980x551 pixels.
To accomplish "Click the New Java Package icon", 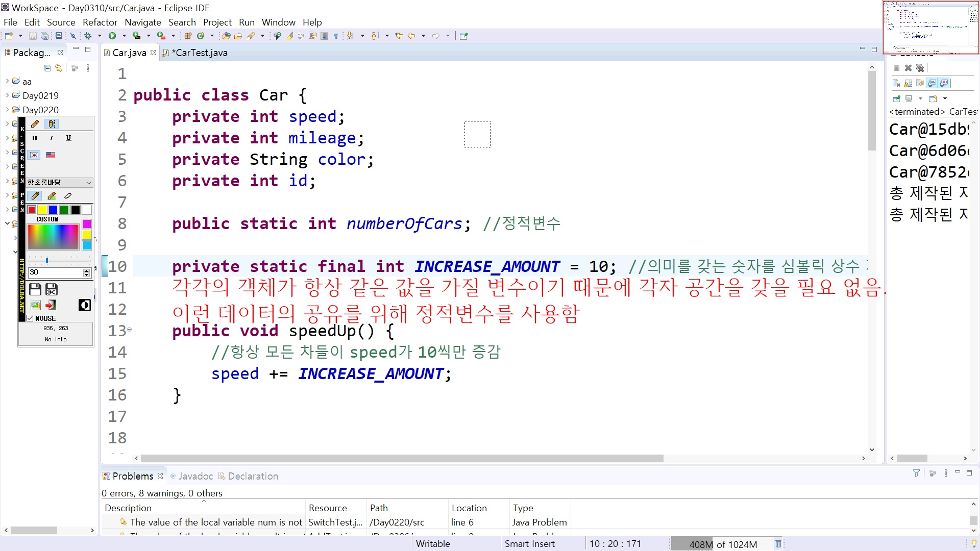I will [x=188, y=36].
